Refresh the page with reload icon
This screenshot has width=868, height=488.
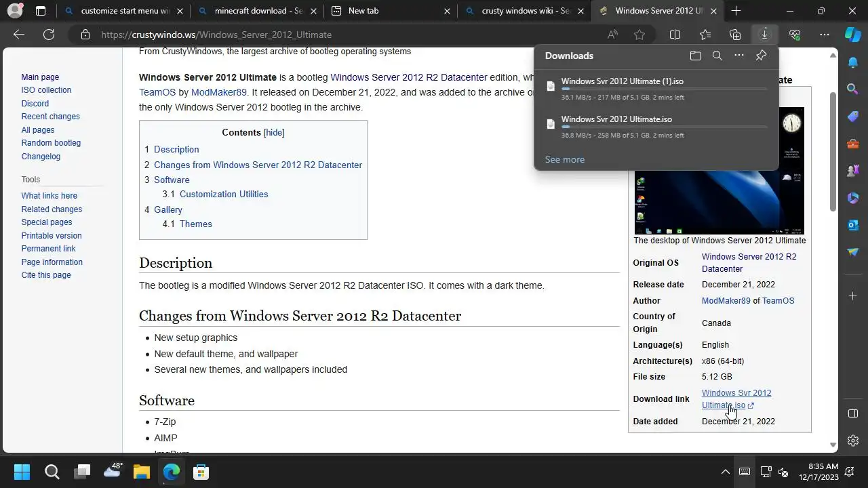49,35
